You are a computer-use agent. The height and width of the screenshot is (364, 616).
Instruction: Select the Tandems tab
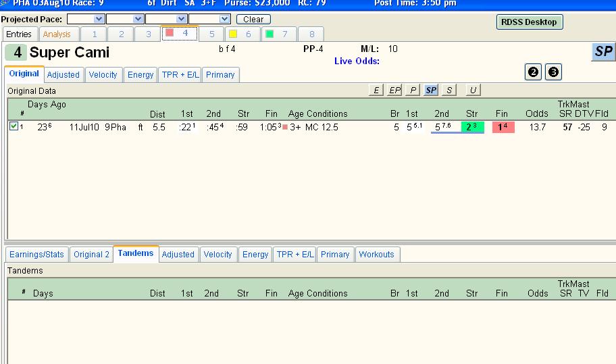[136, 253]
